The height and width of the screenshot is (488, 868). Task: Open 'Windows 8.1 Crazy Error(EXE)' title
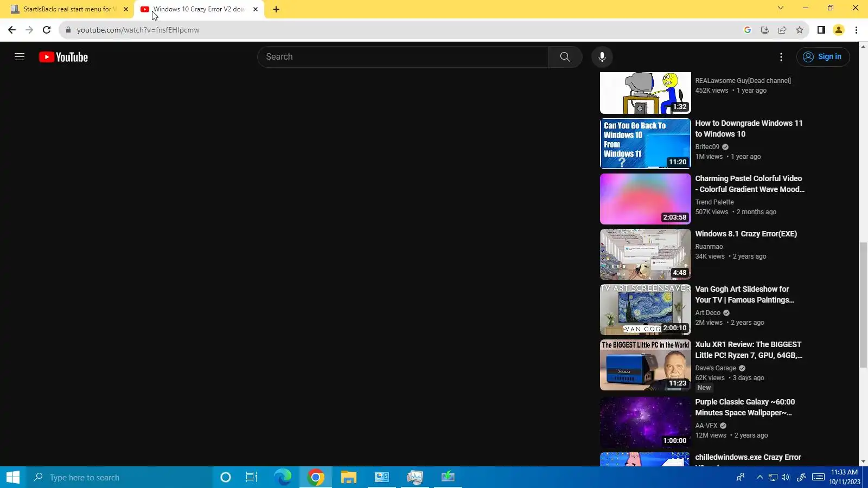coord(746,234)
